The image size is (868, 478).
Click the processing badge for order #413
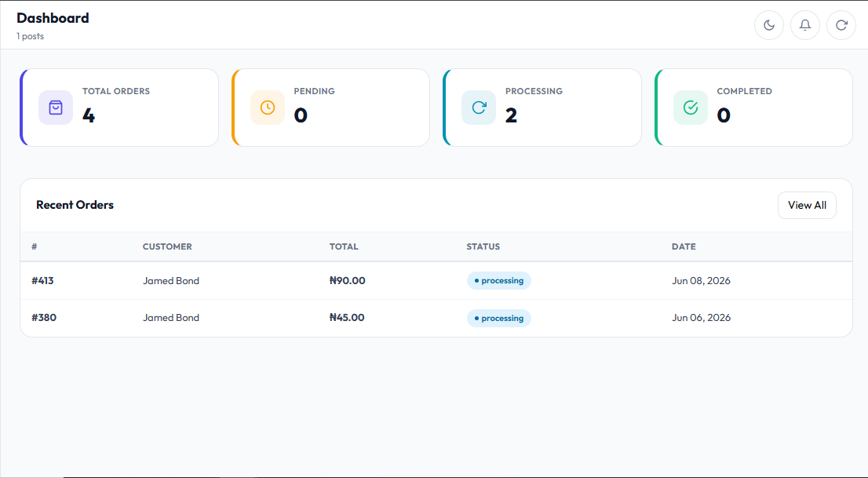pos(499,281)
